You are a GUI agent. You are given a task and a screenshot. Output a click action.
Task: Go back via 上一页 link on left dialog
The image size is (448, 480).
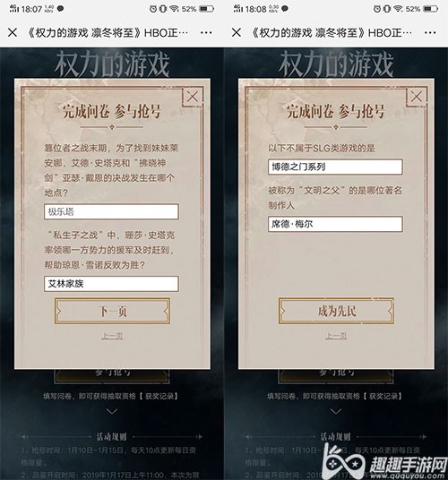pos(112,336)
